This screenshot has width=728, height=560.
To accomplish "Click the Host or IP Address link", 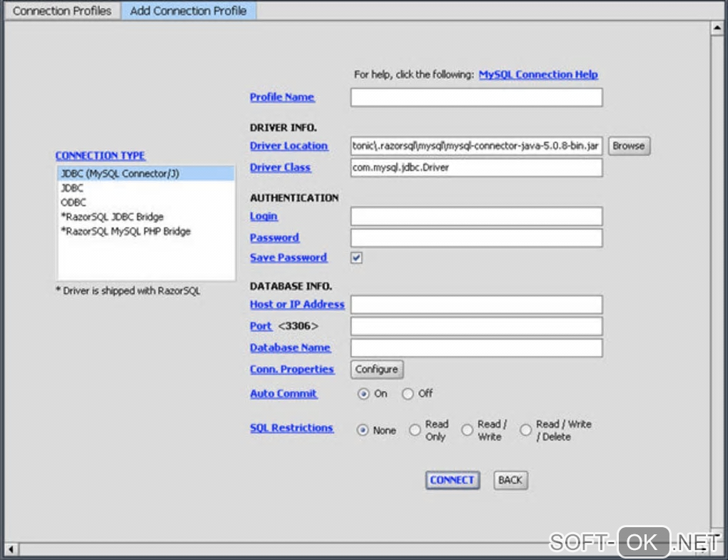I will (297, 305).
